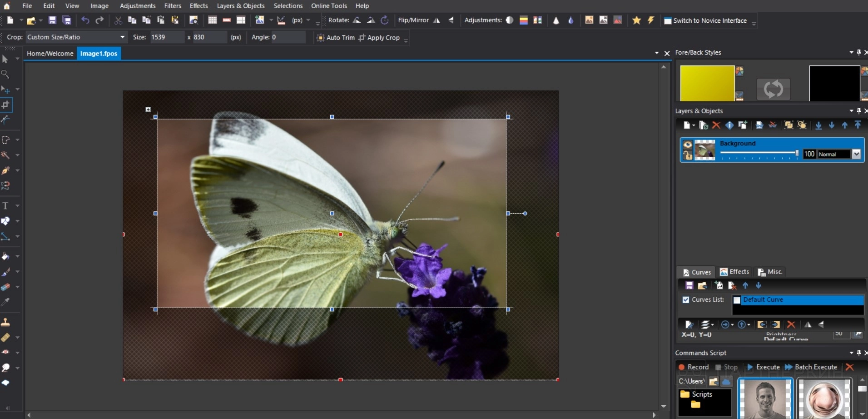Swap foreground and background styles
The image size is (868, 419).
[x=773, y=89]
